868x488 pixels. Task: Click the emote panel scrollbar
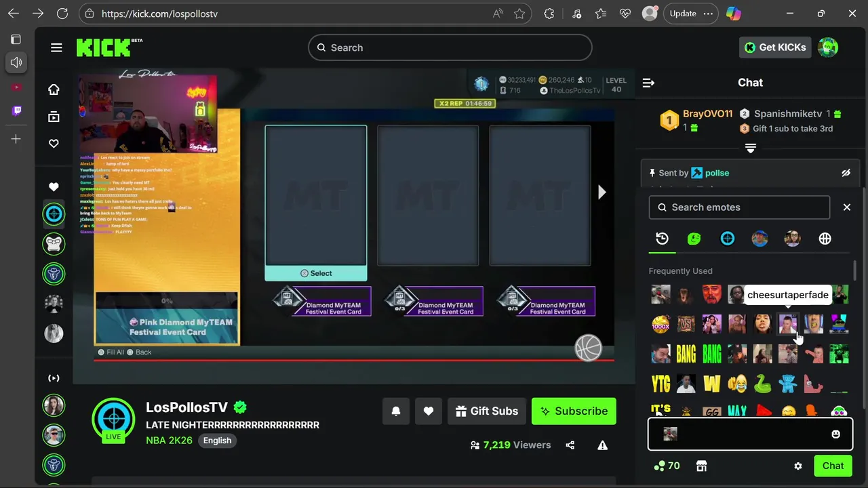pyautogui.click(x=854, y=271)
